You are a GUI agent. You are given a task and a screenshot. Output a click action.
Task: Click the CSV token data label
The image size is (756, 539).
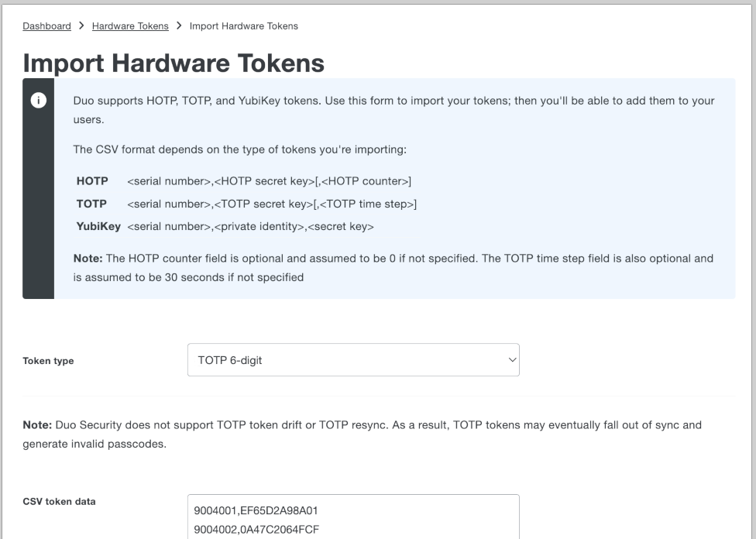[x=59, y=501]
